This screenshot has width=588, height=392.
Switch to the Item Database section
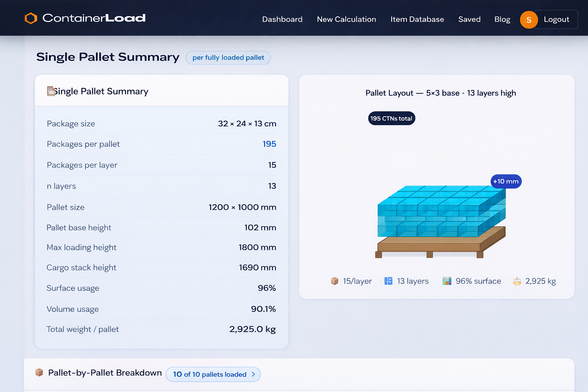point(417,19)
